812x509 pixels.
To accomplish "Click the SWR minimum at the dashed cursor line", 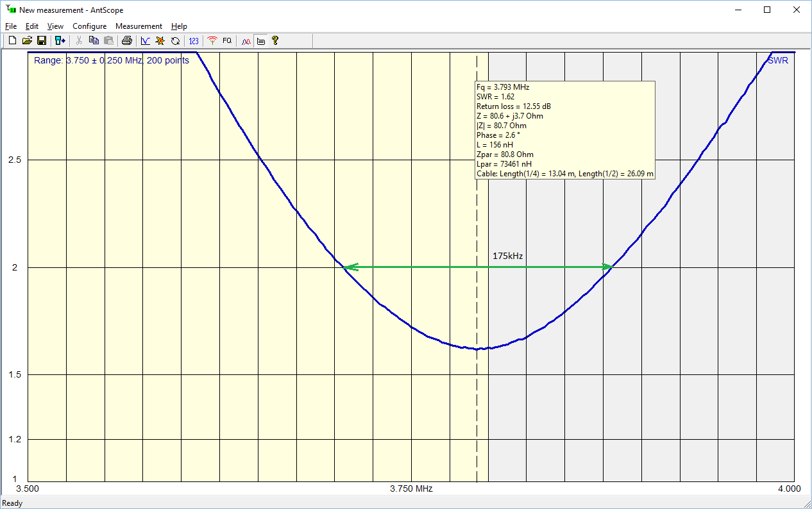I will pyautogui.click(x=477, y=349).
